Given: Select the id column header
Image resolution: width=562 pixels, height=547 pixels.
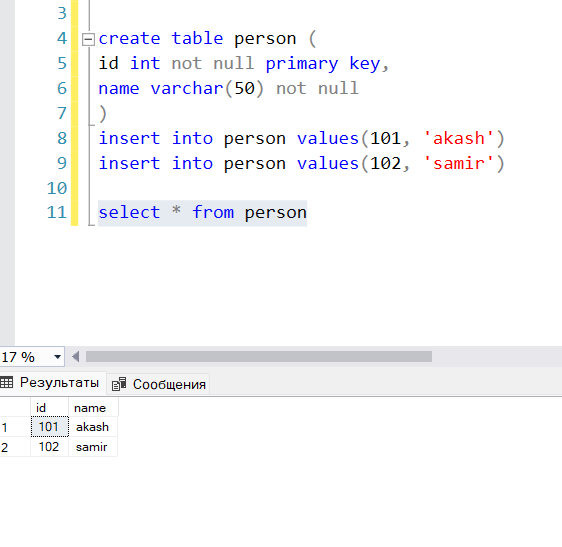Looking at the screenshot, I should pos(49,408).
